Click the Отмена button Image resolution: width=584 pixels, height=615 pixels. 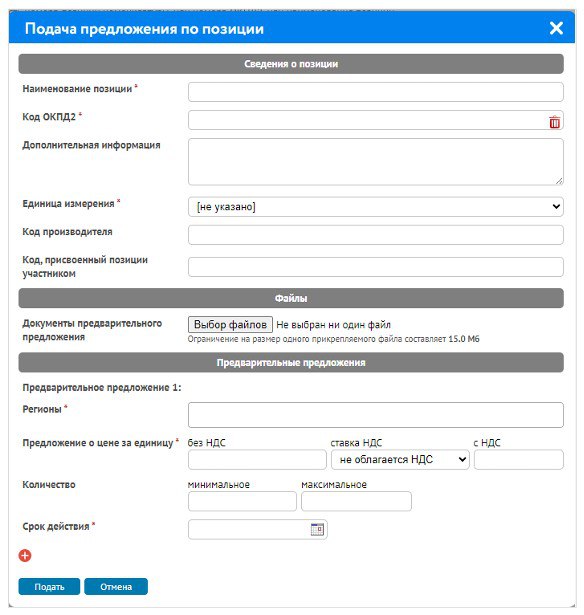coord(116,587)
